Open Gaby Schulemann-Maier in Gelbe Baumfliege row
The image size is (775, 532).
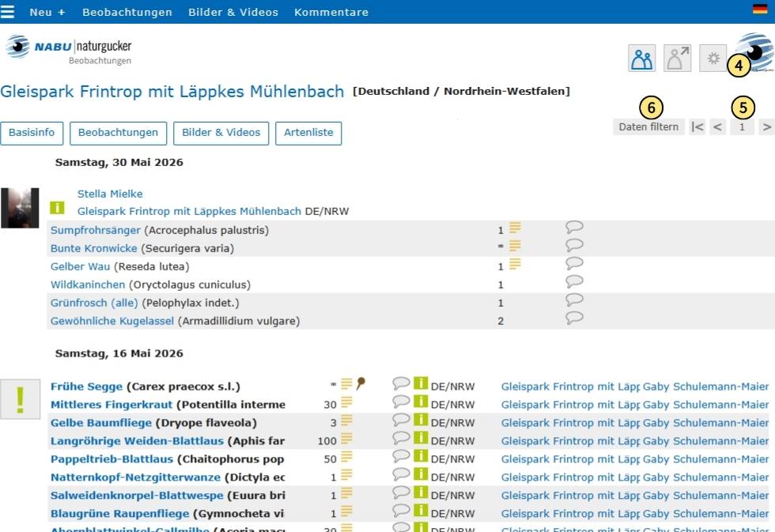pos(705,424)
